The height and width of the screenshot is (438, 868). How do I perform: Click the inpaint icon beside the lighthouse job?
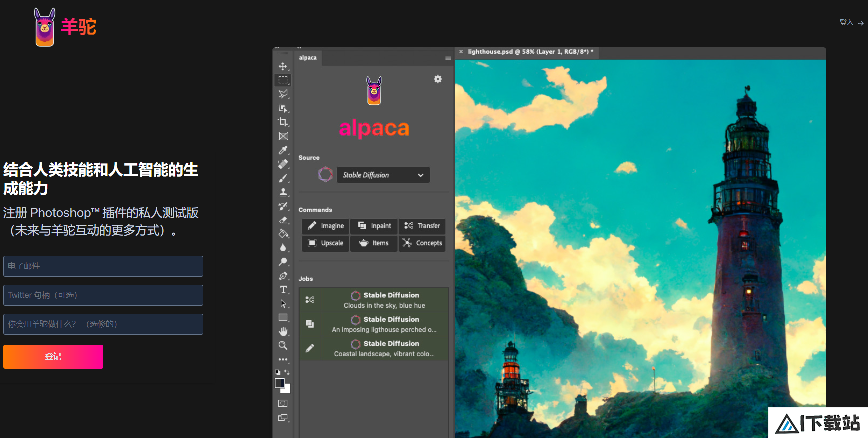[x=310, y=324]
